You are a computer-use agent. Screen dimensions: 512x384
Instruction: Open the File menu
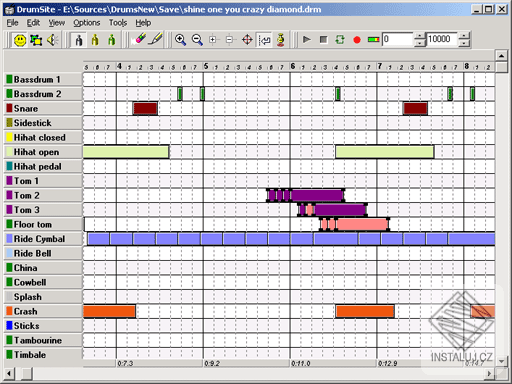tap(13, 23)
